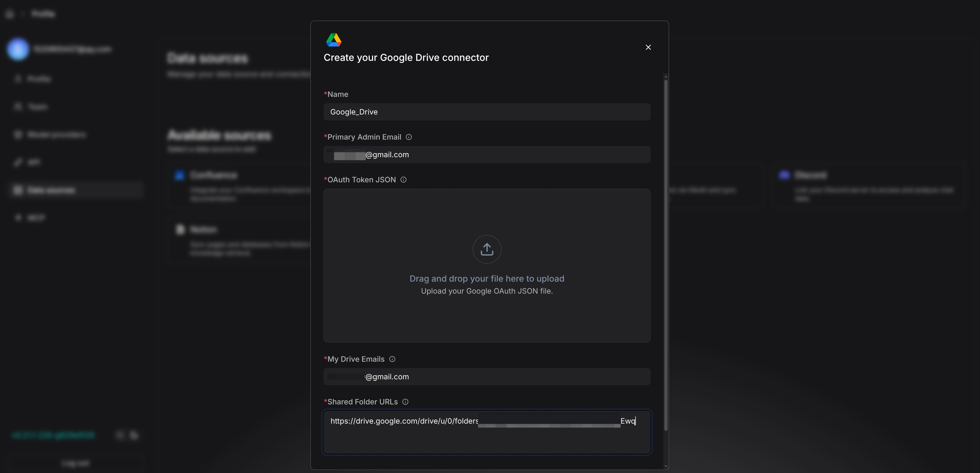Click the dialog title 'Create your Google Drive connector'
This screenshot has width=980, height=473.
406,57
